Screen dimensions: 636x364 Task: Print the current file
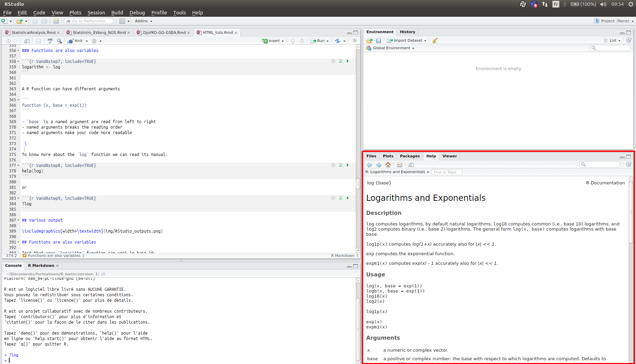[x=56, y=21]
